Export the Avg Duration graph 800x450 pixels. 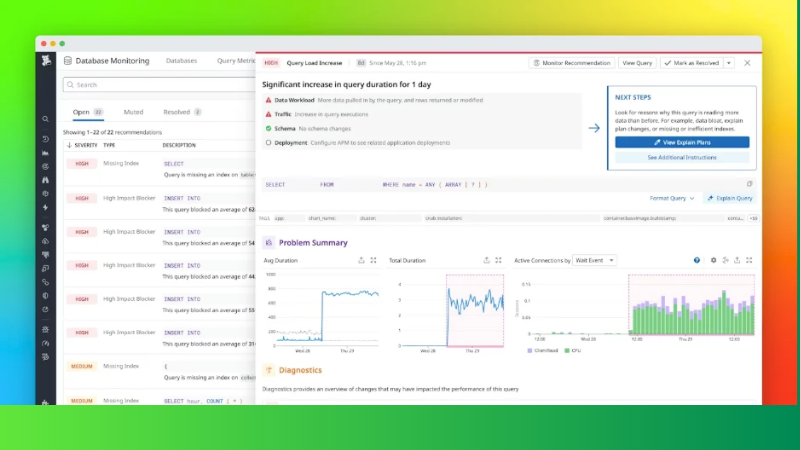coord(360,260)
